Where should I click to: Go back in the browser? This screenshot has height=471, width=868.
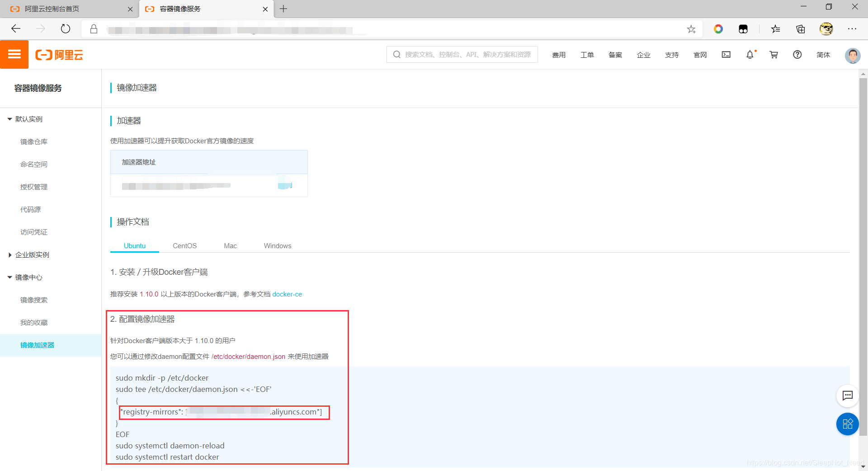(x=16, y=29)
